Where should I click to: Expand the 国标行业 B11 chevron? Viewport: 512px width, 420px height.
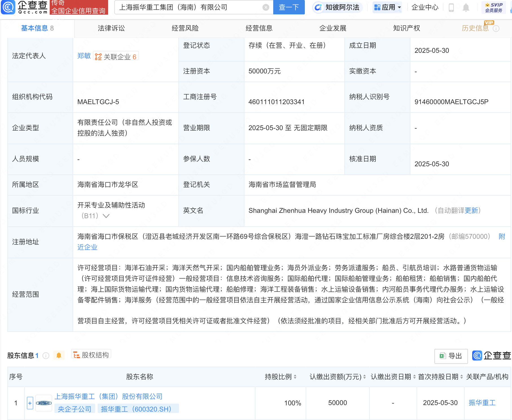(106, 216)
